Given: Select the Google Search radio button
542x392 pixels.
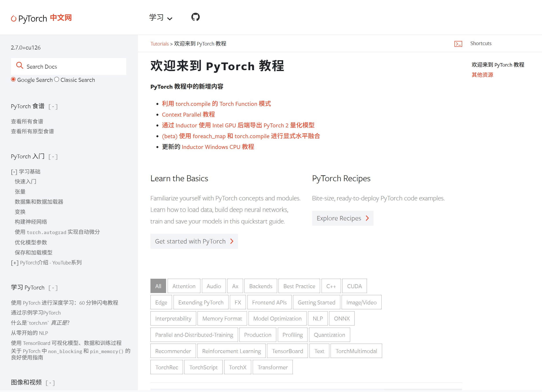Looking at the screenshot, I should click(13, 79).
